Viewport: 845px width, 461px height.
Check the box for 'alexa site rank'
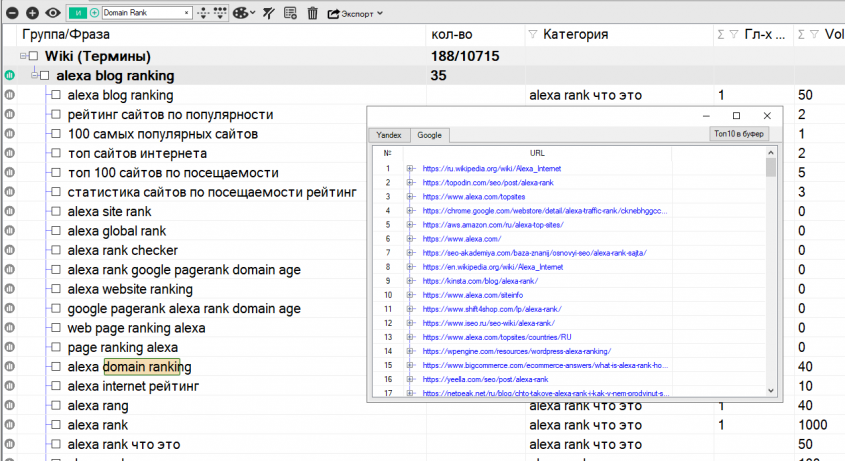57,212
